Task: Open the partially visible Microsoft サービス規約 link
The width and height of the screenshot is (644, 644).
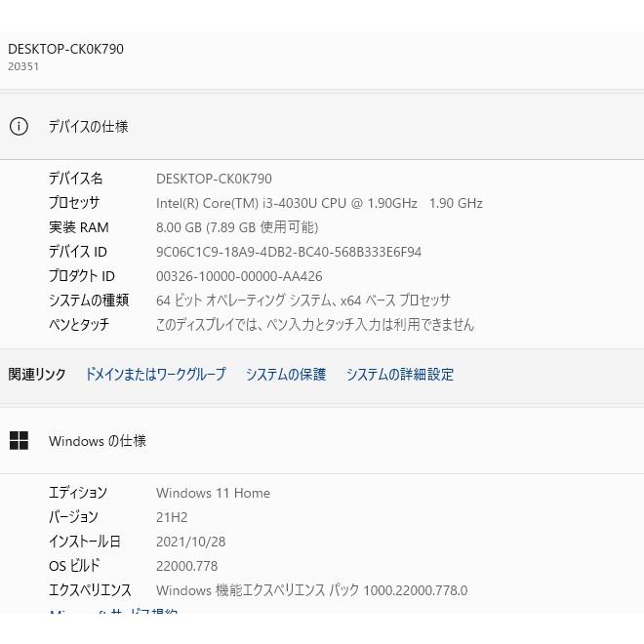Action: tap(113, 611)
